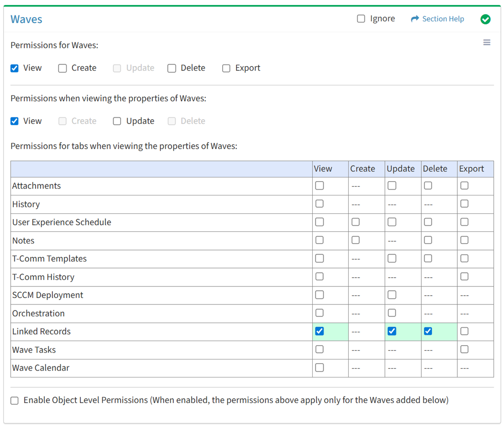Tick the Ignore checkbox
This screenshot has height=426, width=504.
click(x=361, y=19)
